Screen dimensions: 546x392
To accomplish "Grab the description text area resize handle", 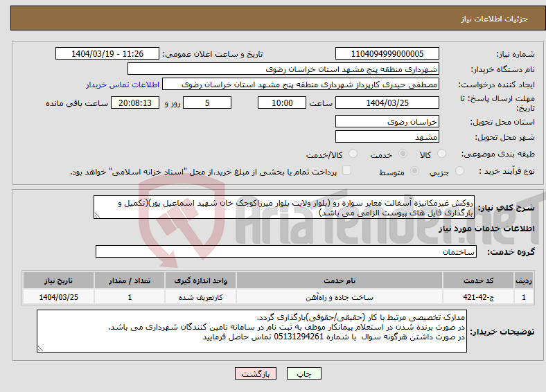I will pyautogui.click(x=97, y=215).
